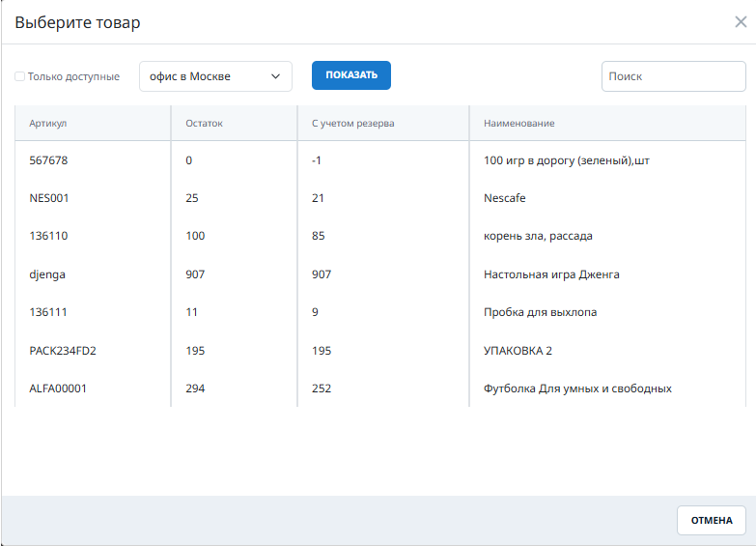The image size is (756, 546).
Task: Close the product selection dialog
Action: click(x=741, y=22)
